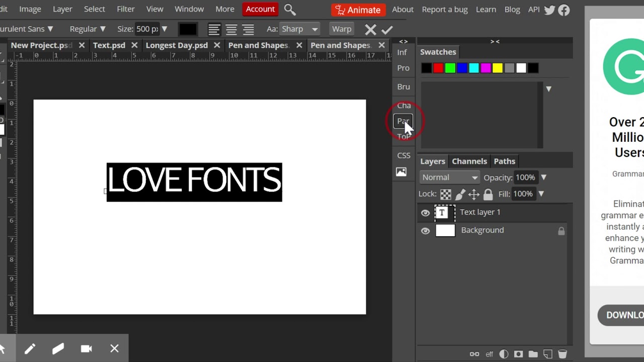Hide the Background layer with eye icon
The width and height of the screenshot is (644, 362).
[425, 231]
